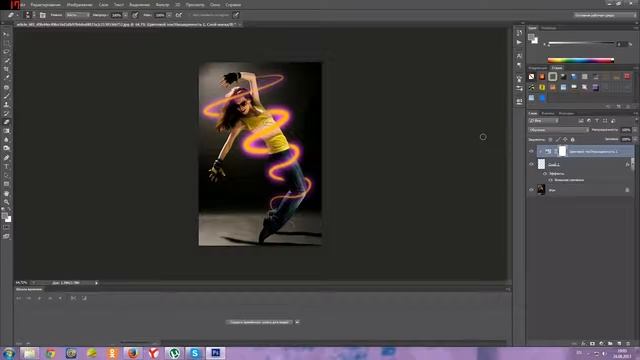The height and width of the screenshot is (360, 640).
Task: Select the Rectangular Marquee tool
Action: [x=6, y=43]
